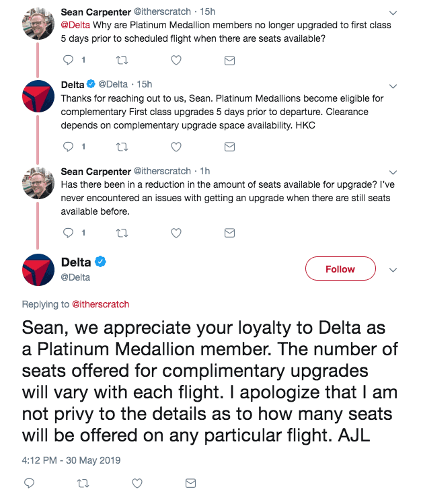
Task: Like Delta's 15h reply tweet
Action: (x=176, y=147)
